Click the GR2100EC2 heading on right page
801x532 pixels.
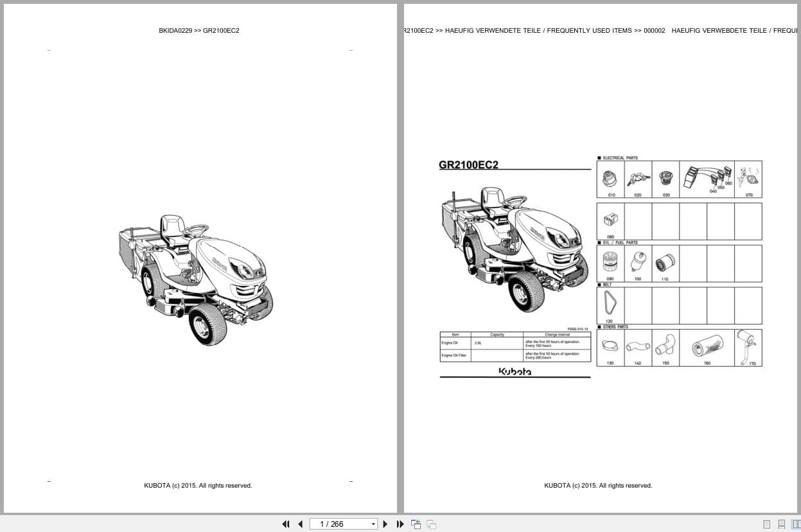point(468,164)
